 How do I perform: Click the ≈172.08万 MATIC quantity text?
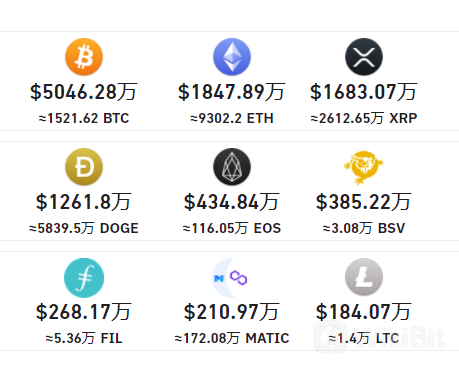(232, 338)
